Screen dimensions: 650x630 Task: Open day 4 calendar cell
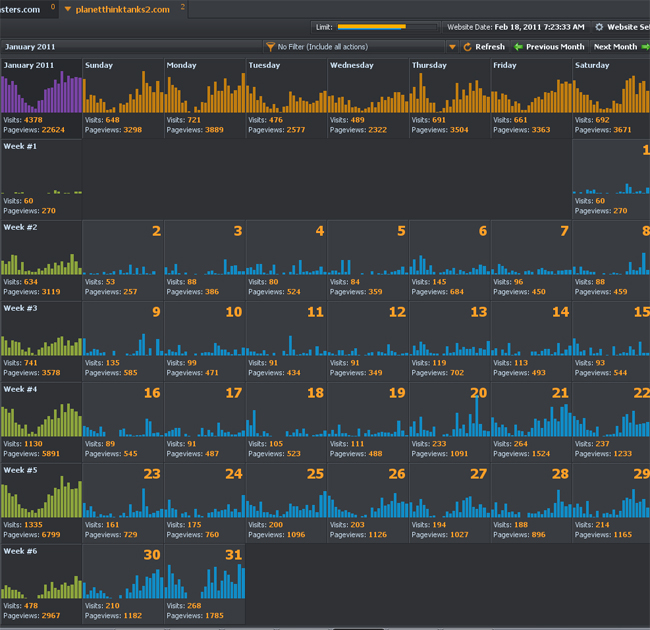(x=286, y=260)
